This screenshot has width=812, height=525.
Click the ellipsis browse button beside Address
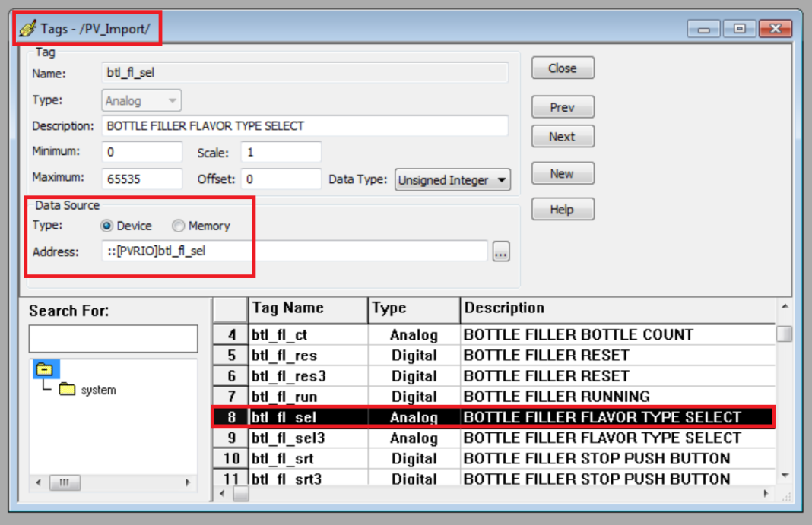pos(502,251)
